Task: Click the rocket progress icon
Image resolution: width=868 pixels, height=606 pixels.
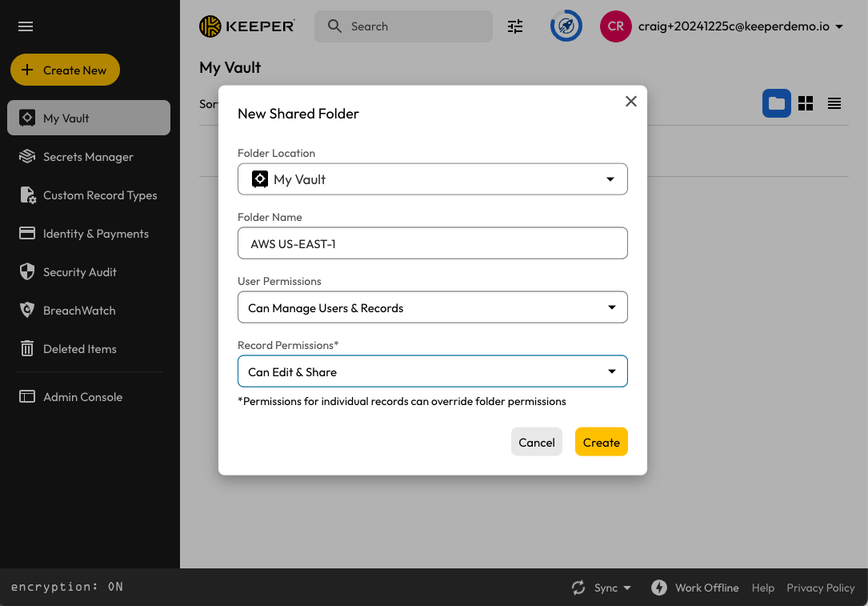Action: pos(566,26)
